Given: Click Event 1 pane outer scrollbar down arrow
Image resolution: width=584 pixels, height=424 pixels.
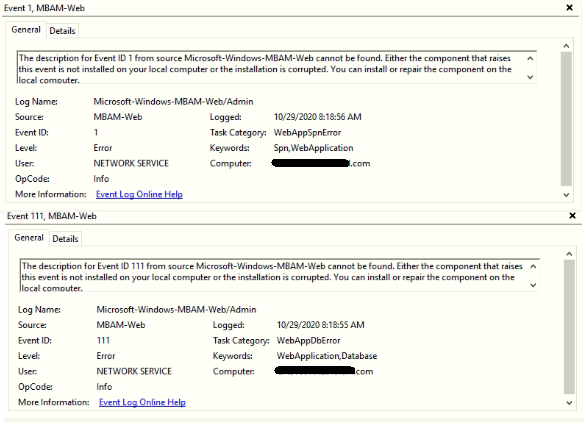Looking at the screenshot, I should coord(566,195).
